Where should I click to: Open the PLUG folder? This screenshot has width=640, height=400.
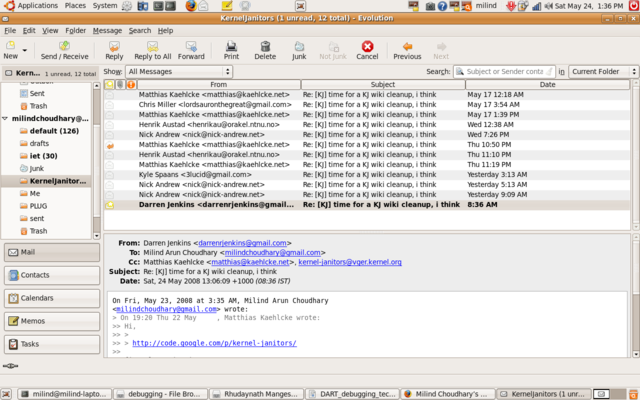pos(33,206)
